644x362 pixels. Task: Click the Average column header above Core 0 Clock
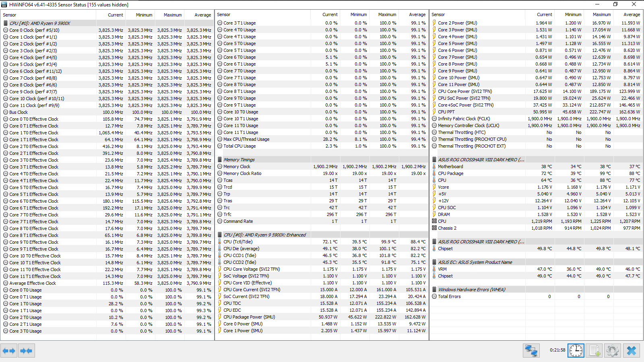coord(199,15)
